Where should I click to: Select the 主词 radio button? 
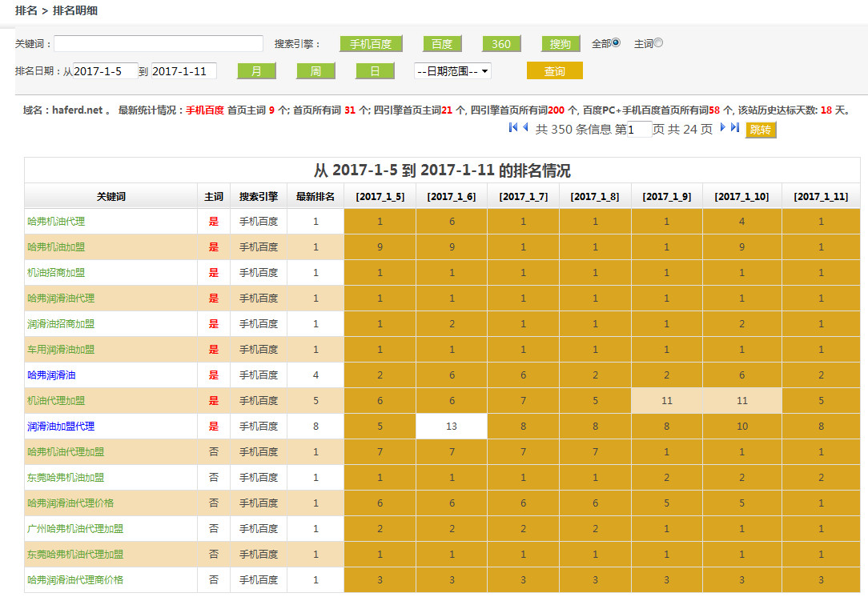658,42
